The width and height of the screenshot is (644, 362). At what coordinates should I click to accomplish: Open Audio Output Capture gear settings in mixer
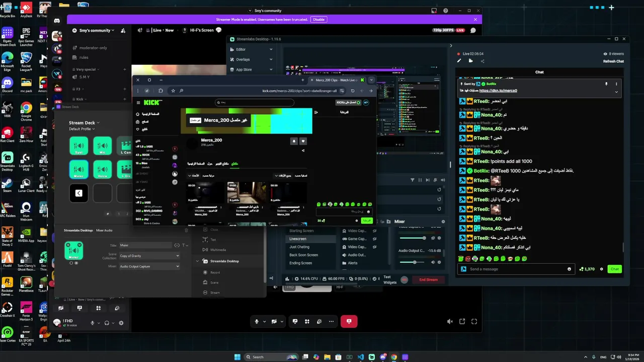[x=439, y=262]
